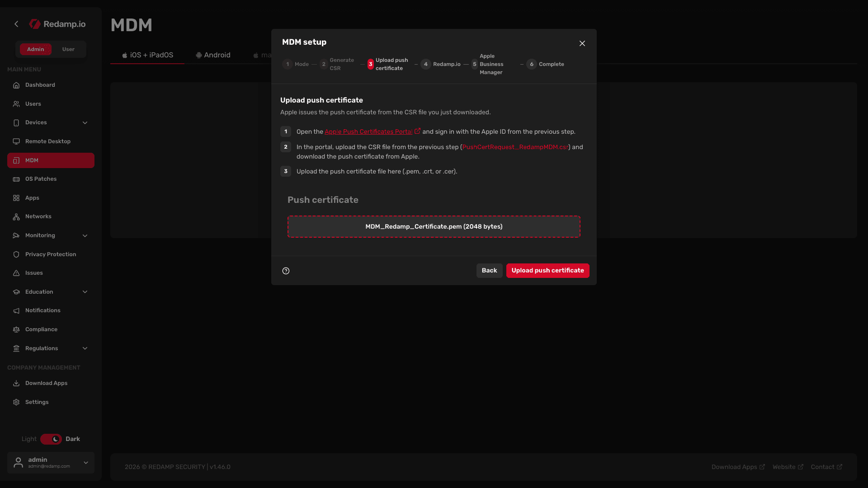The image size is (868, 488).
Task: Open the Contact footer link
Action: (x=826, y=467)
